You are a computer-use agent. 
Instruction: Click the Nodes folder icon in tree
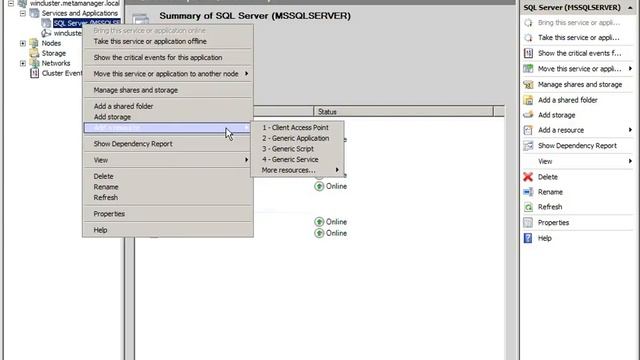pyautogui.click(x=34, y=43)
